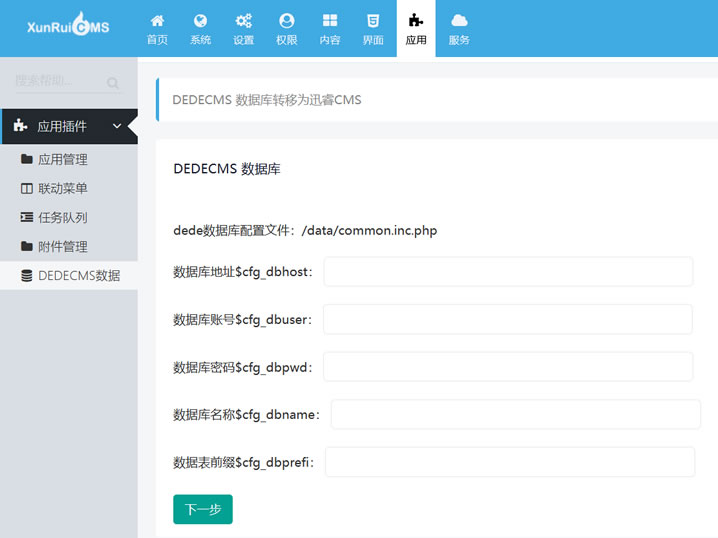Click the "DEDECMS 数据库转移为迅睿CMS" title
The image size is (718, 538).
point(267,100)
